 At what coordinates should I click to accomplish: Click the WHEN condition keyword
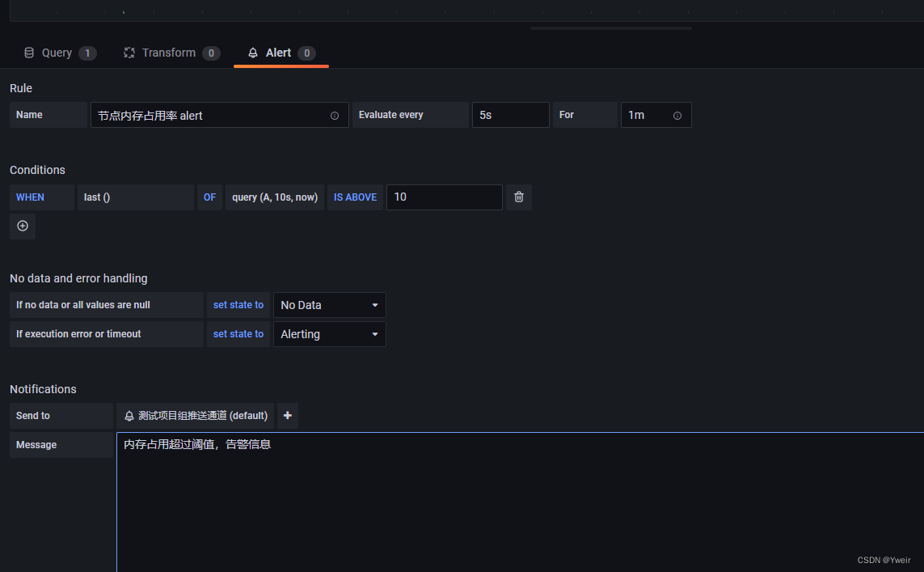click(30, 197)
